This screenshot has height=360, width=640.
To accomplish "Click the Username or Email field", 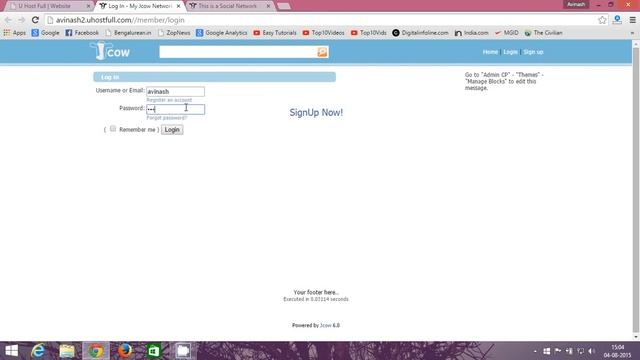I will [176, 91].
